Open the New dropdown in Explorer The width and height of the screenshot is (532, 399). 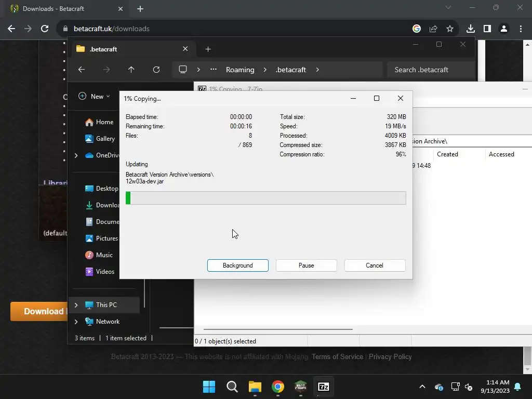[95, 96]
